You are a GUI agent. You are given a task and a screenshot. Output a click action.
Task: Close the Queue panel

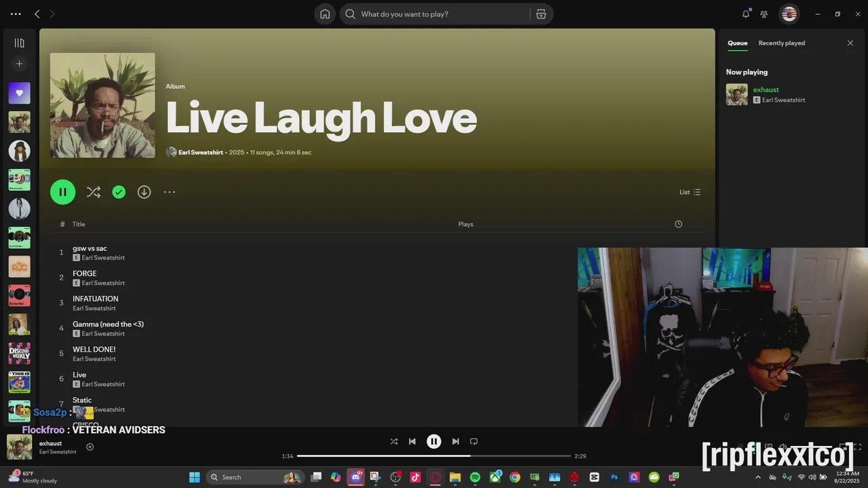point(850,43)
